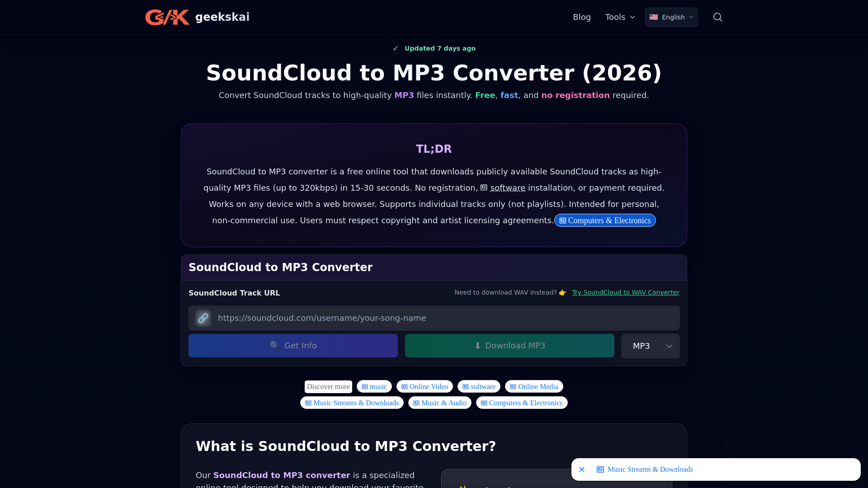This screenshot has height=488, width=868.
Task: Click the geekskai site name
Action: pyautogui.click(x=222, y=17)
